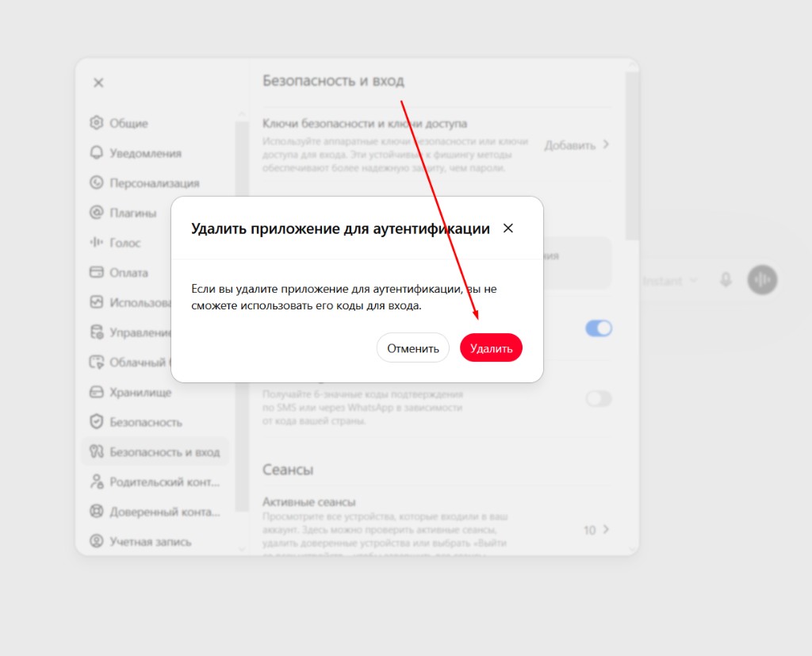
Task: Click the Сеансы section heading
Action: (x=288, y=470)
